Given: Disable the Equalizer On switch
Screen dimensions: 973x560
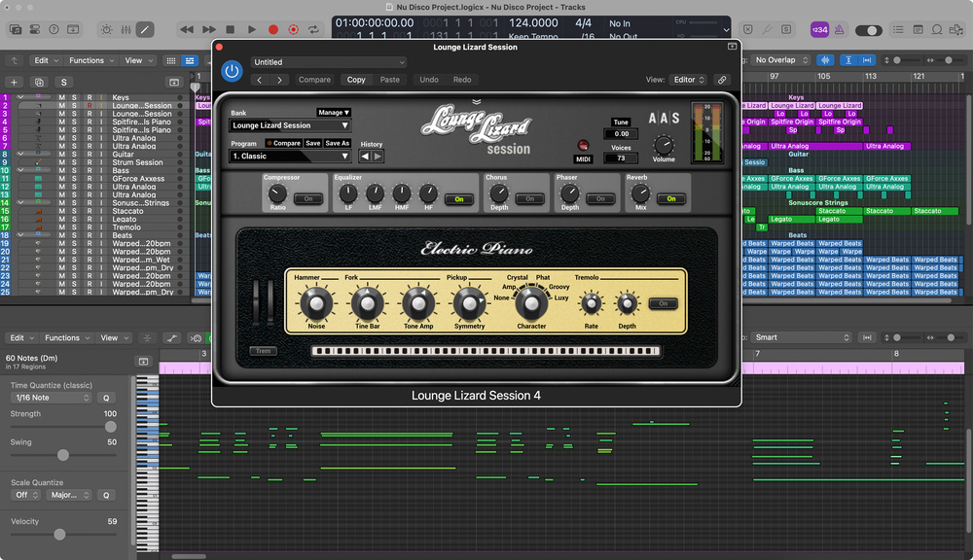Looking at the screenshot, I should (x=458, y=199).
